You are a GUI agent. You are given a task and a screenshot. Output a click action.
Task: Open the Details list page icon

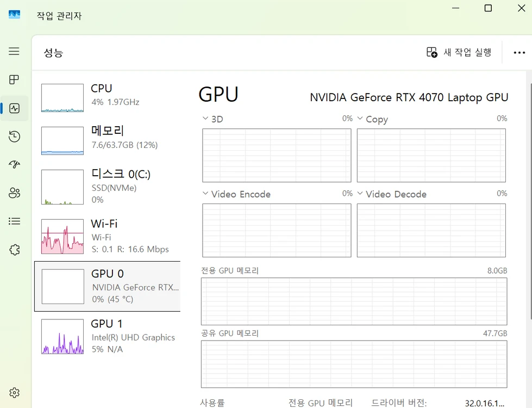[x=14, y=221]
